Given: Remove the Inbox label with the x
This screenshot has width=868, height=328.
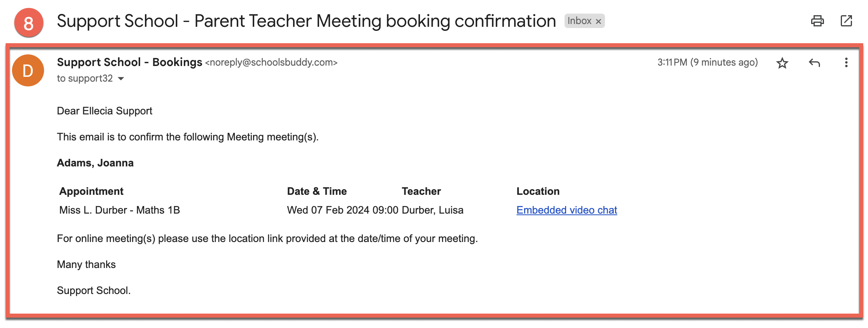Looking at the screenshot, I should coord(598,22).
